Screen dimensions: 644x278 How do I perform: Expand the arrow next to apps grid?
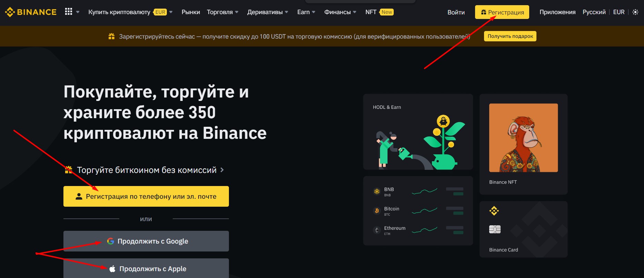click(78, 12)
